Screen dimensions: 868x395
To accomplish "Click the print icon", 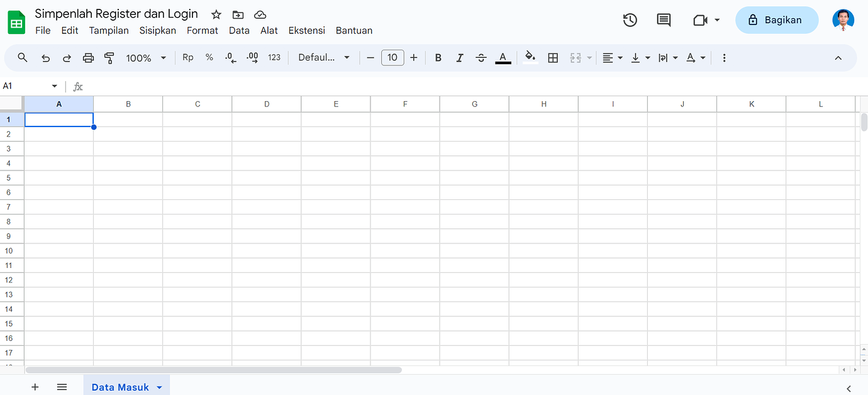I will pyautogui.click(x=88, y=57).
